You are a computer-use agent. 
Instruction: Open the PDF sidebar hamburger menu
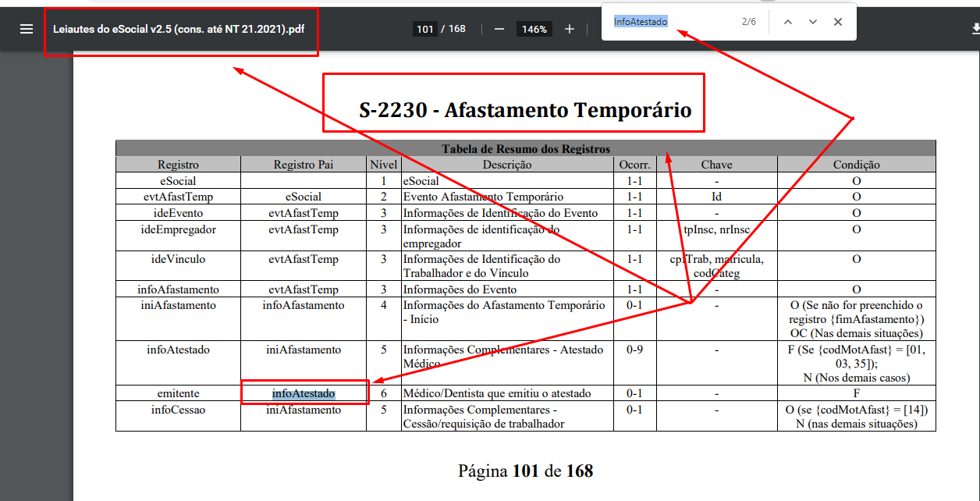pos(27,29)
